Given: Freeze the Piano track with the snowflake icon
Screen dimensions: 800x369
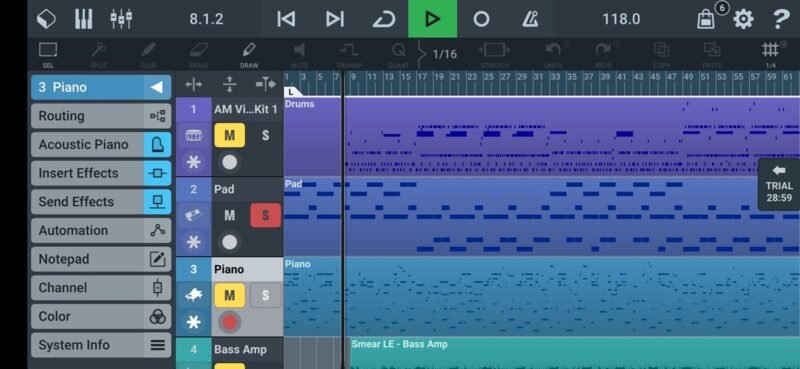Looking at the screenshot, I should point(193,323).
